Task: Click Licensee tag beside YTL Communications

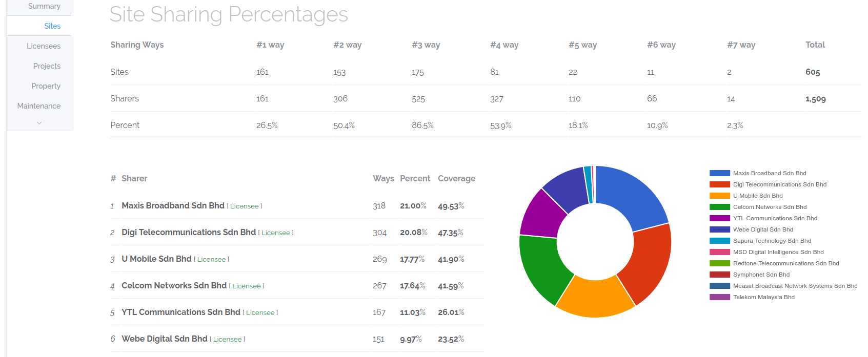Action: coord(260,312)
